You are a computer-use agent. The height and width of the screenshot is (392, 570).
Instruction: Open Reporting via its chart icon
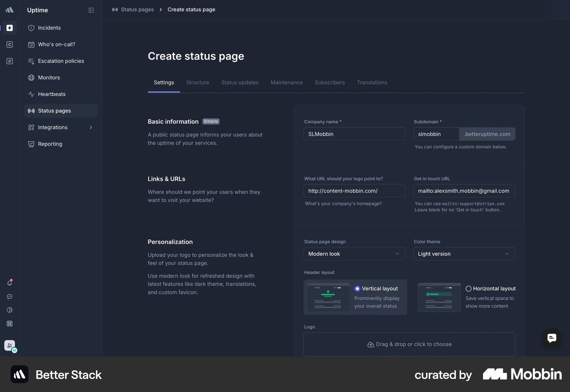tap(31, 144)
